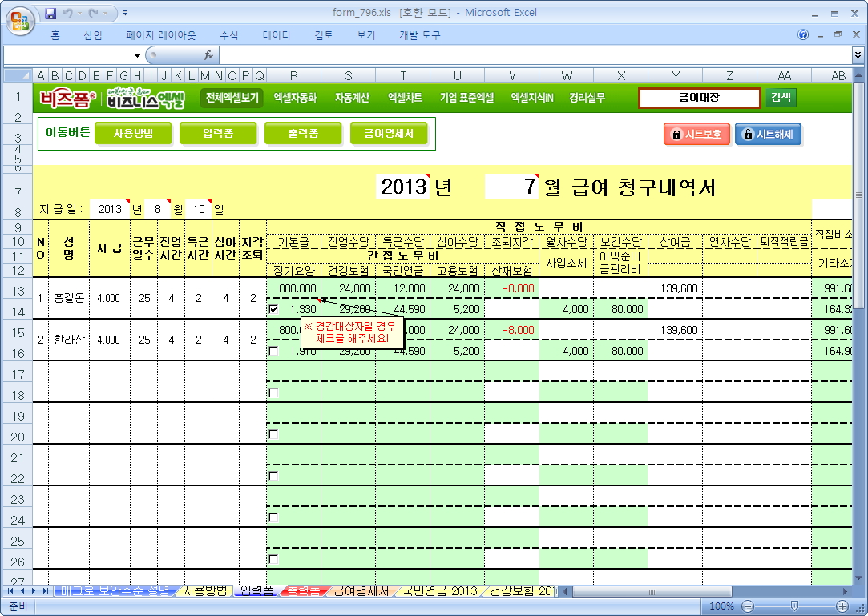This screenshot has height=616, width=868.
Task: Click the 비즈폼 logo
Action: 67,99
